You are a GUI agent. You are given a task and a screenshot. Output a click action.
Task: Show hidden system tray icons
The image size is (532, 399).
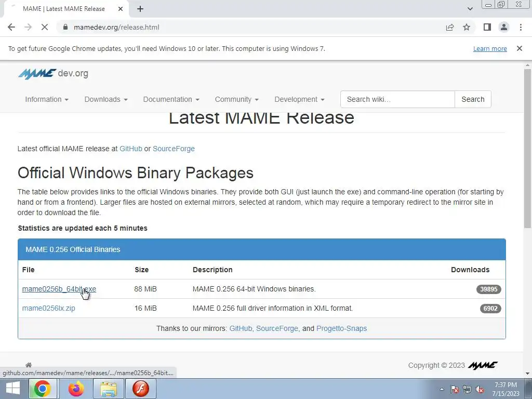(442, 390)
